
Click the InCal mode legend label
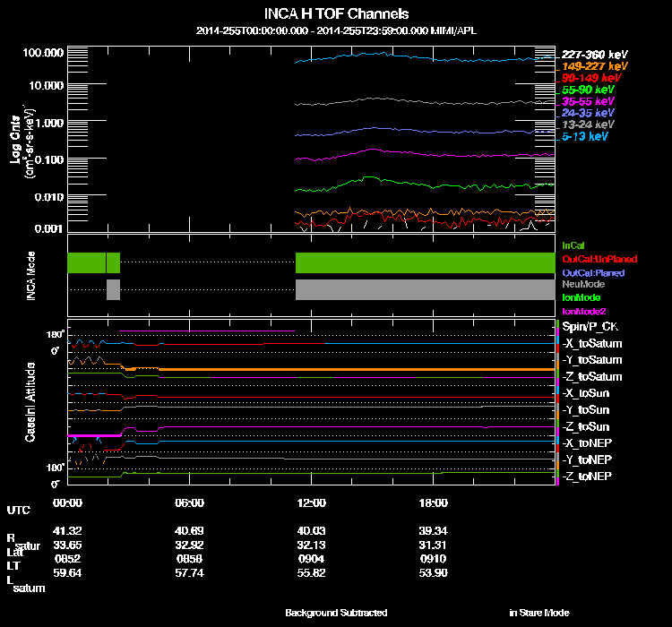(573, 245)
